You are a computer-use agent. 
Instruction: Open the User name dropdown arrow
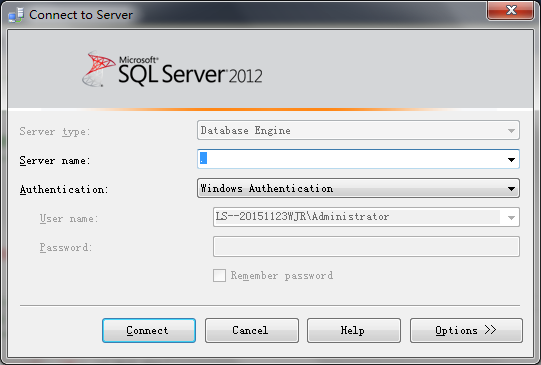511,217
